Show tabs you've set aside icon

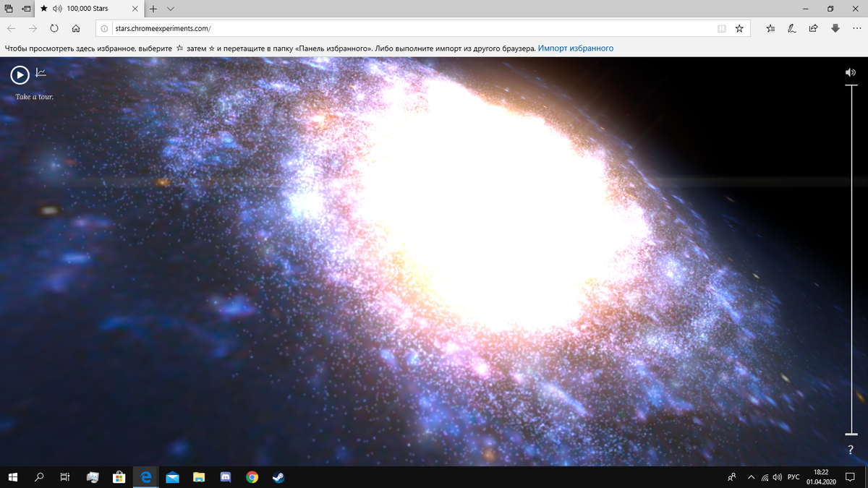(x=8, y=9)
